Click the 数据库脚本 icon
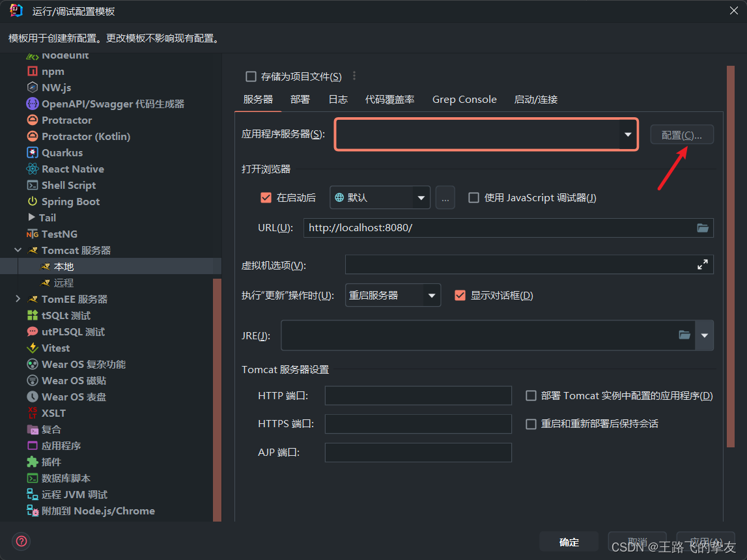 33,478
